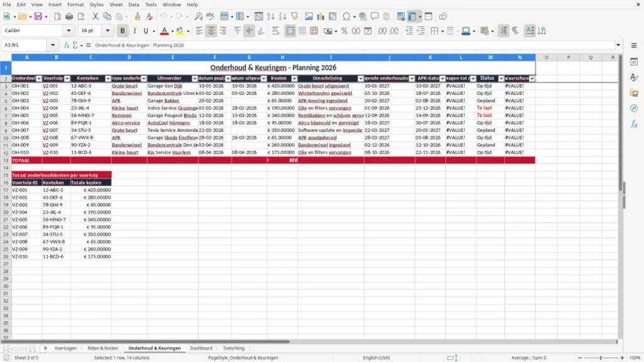The height and width of the screenshot is (362, 644).
Task: Toggle Underline formatting
Action: click(x=145, y=31)
